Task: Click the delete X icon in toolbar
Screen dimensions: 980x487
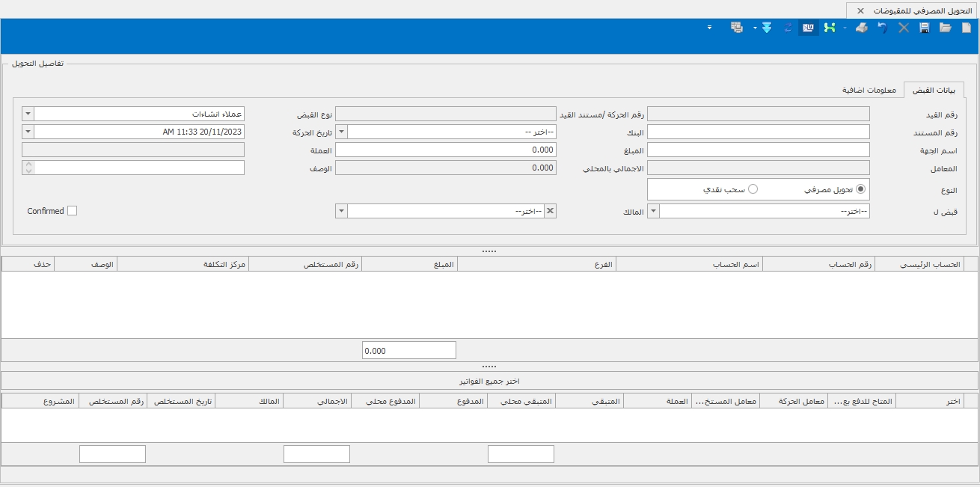Action: (904, 28)
